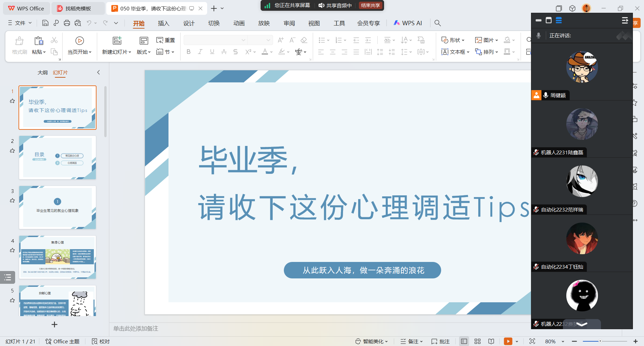Switch to the 插入 ribbon tab

163,23
